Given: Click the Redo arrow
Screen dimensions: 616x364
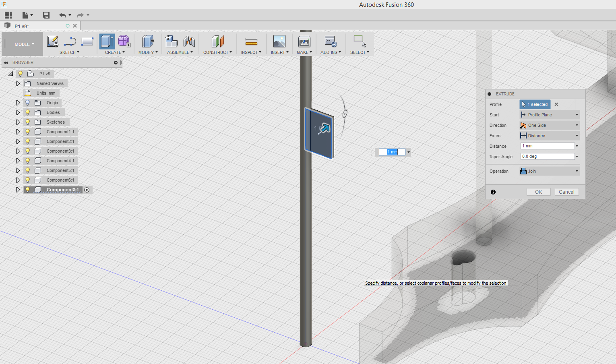Looking at the screenshot, I should (81, 15).
